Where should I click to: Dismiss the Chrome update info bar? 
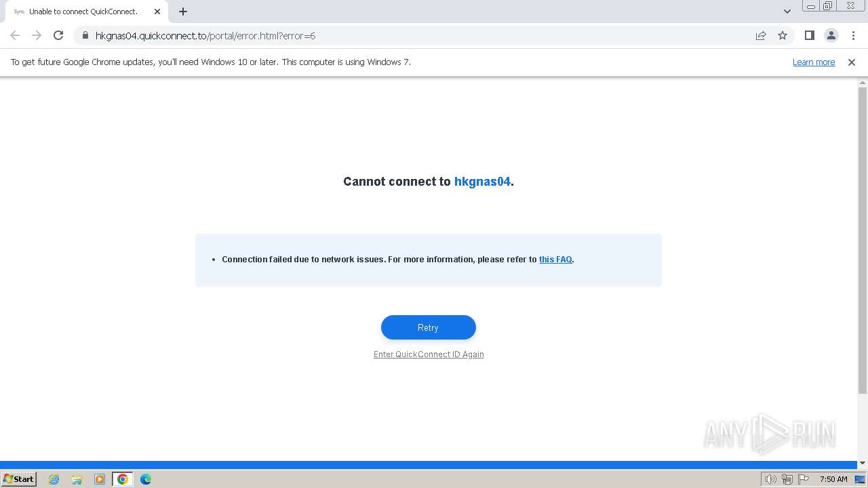[x=852, y=62]
